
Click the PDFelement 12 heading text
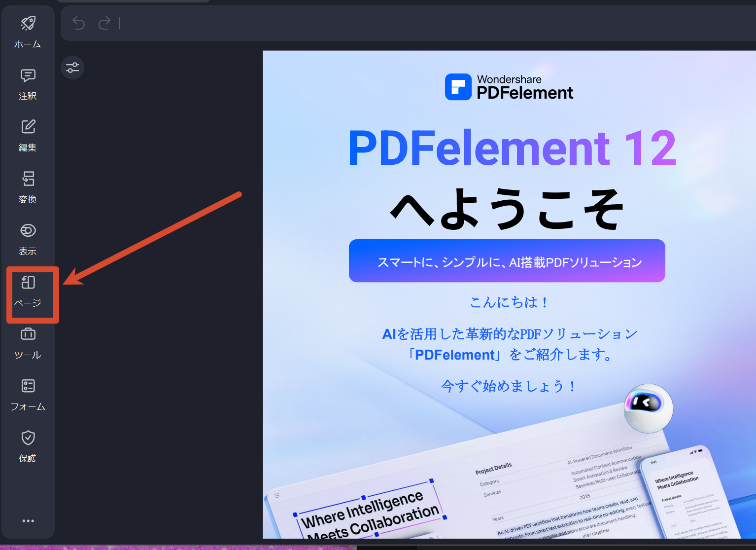click(512, 148)
